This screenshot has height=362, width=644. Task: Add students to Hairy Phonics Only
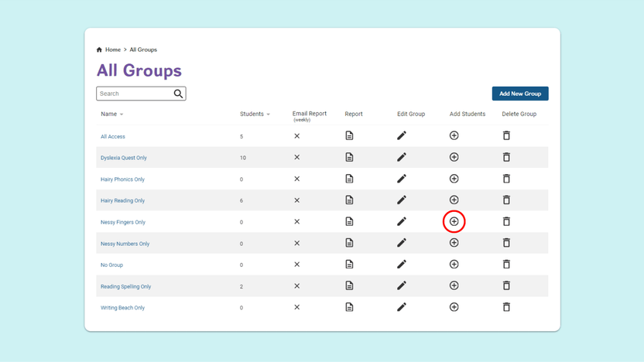pos(454,179)
